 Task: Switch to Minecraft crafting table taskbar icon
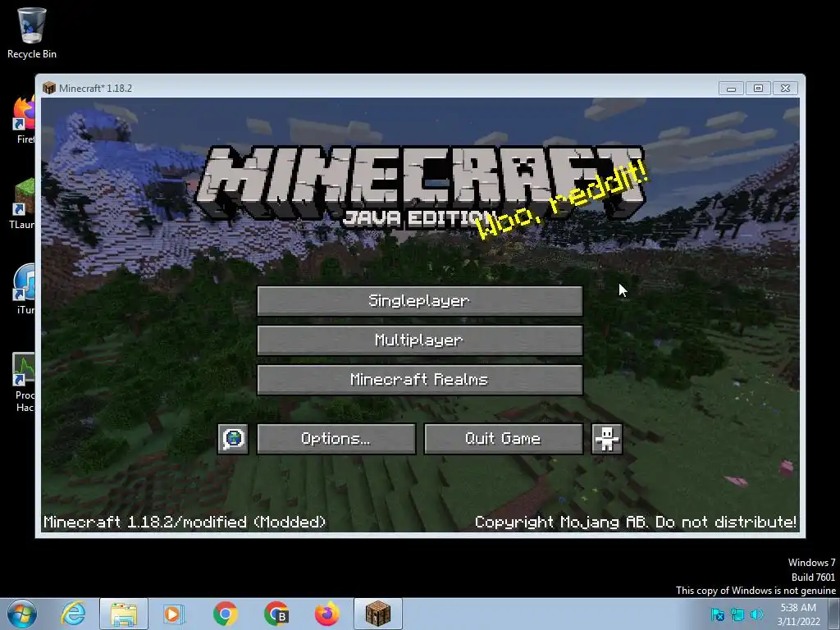377,614
